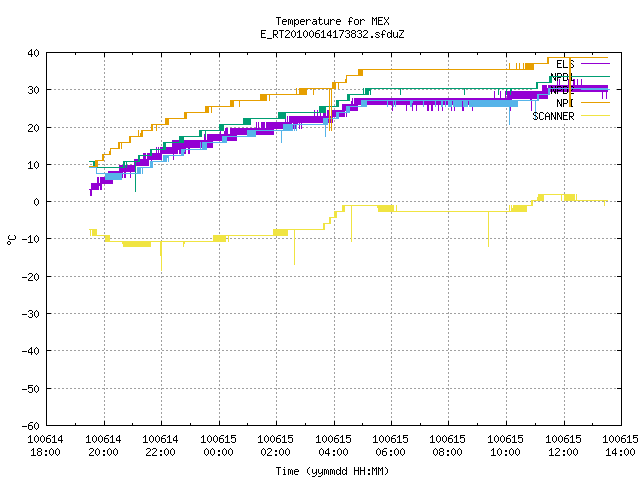Click the y-axis tick label 20

point(33,128)
